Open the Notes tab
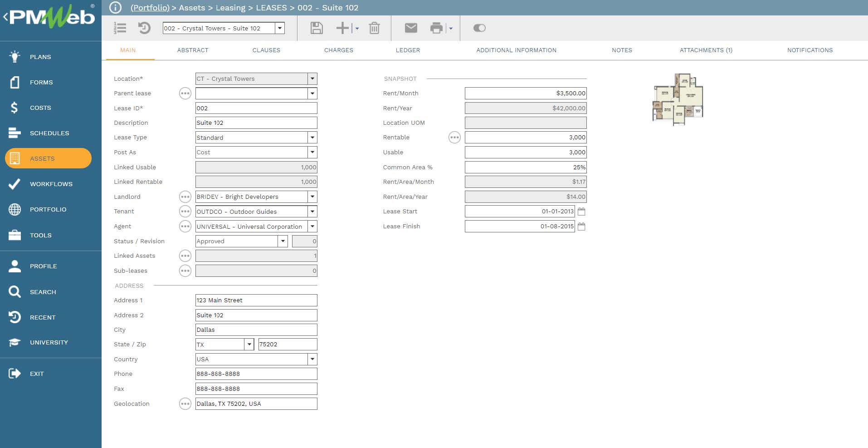868x448 pixels. [622, 50]
